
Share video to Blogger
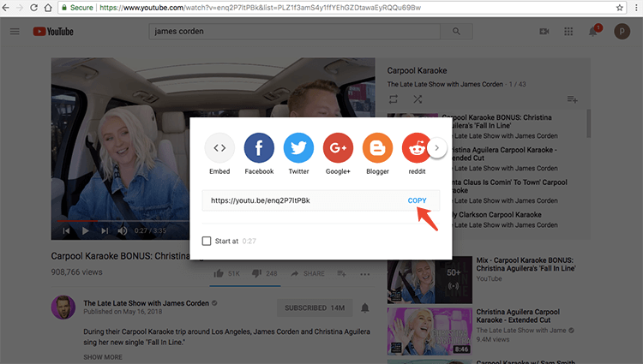pyautogui.click(x=377, y=148)
